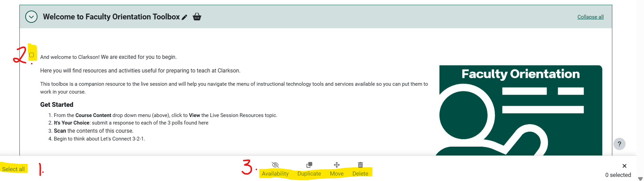Close the bulk edit bar with X

625,166
